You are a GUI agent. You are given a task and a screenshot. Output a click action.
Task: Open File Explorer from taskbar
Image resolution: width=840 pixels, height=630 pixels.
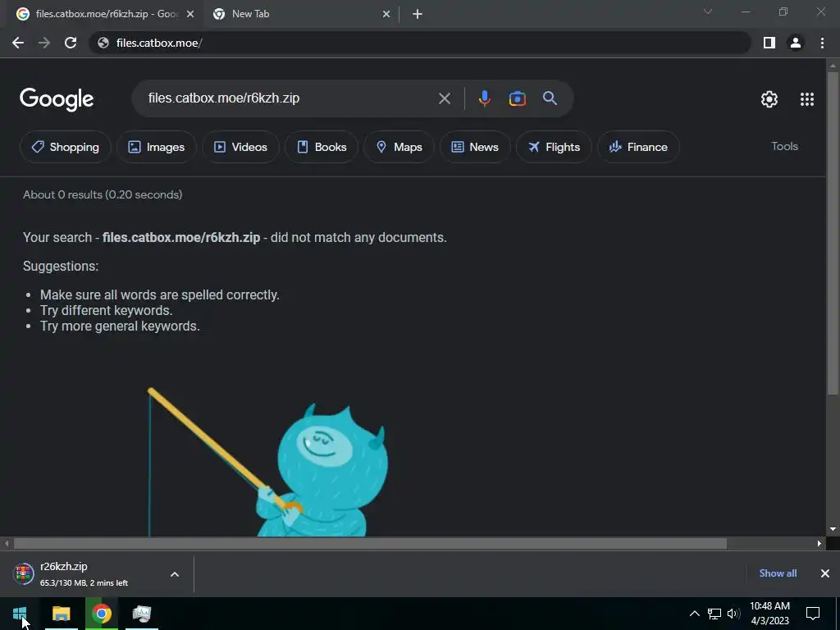61,614
